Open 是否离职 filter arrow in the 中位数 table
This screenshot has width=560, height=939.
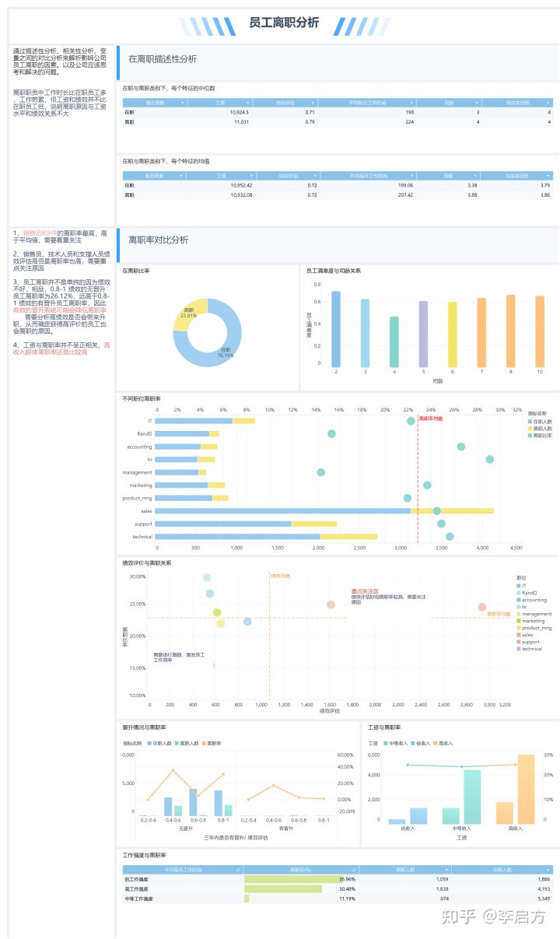click(182, 103)
